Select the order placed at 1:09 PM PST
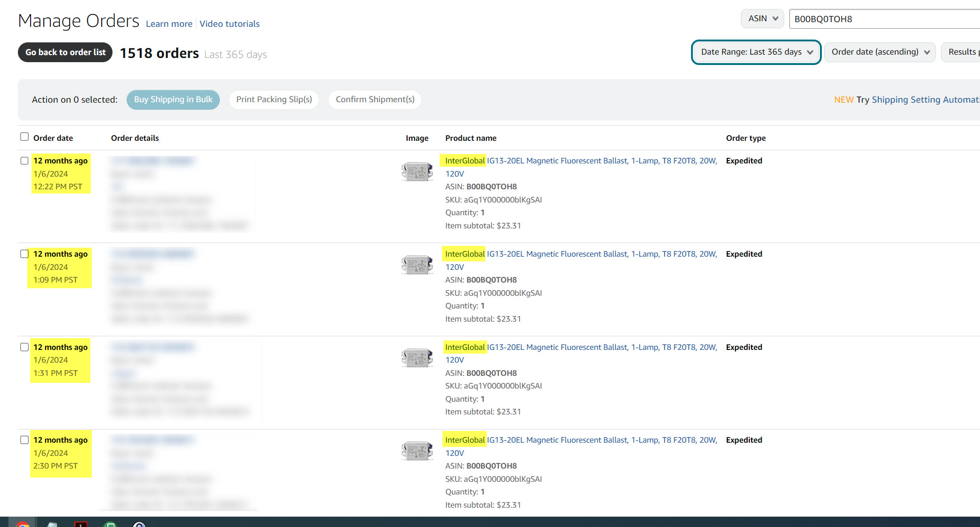Viewport: 980px width, 527px height. coord(24,254)
